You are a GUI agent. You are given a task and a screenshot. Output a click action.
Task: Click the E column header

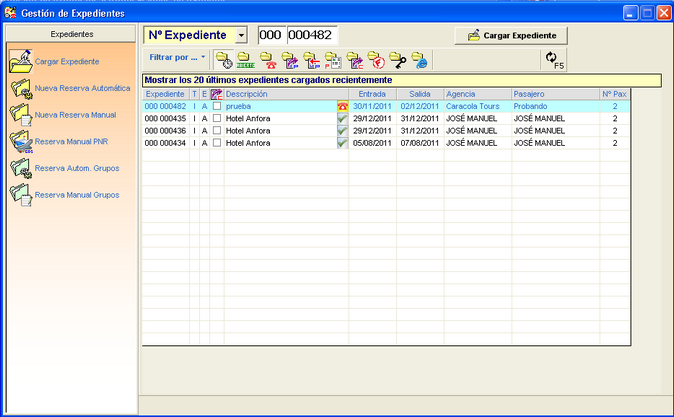click(205, 94)
